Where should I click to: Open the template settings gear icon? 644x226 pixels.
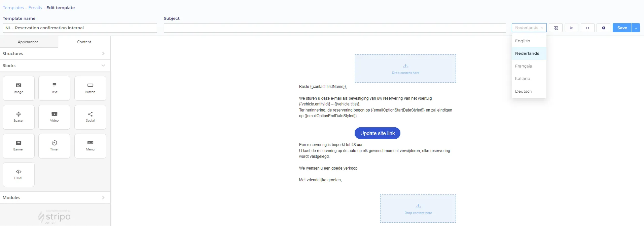[x=604, y=28]
